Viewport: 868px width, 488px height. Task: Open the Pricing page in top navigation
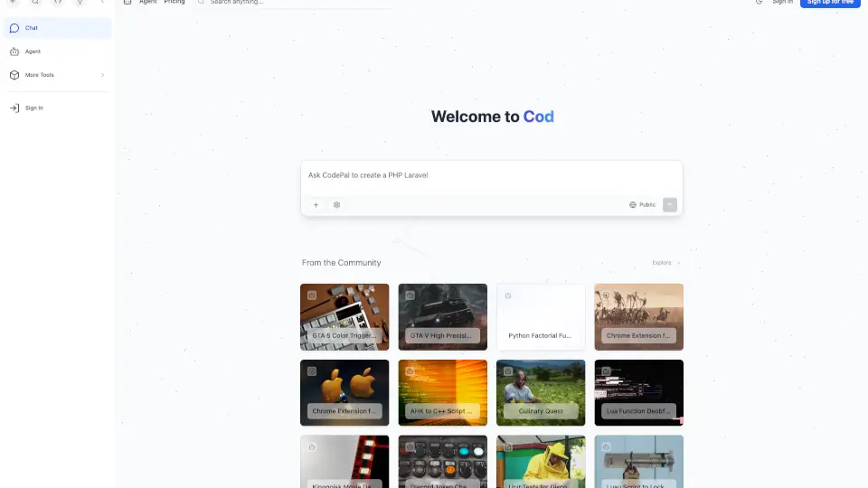point(175,3)
